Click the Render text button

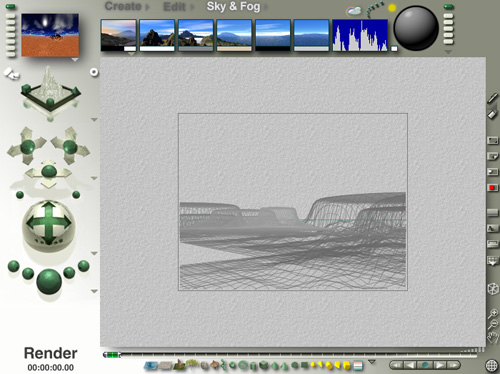(x=51, y=353)
